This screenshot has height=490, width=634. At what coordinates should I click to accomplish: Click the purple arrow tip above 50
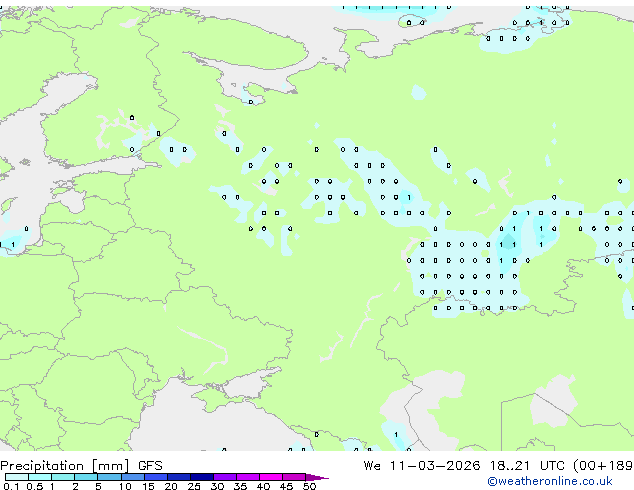[x=317, y=477]
